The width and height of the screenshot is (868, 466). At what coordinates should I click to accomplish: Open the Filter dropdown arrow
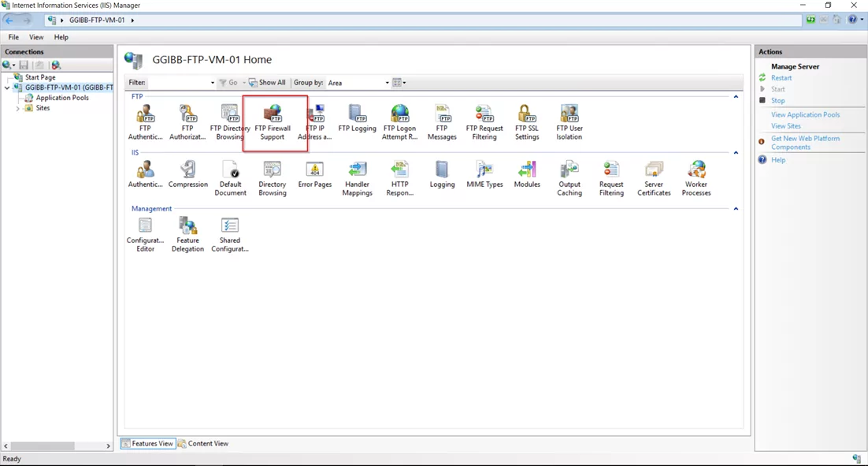pos(213,83)
